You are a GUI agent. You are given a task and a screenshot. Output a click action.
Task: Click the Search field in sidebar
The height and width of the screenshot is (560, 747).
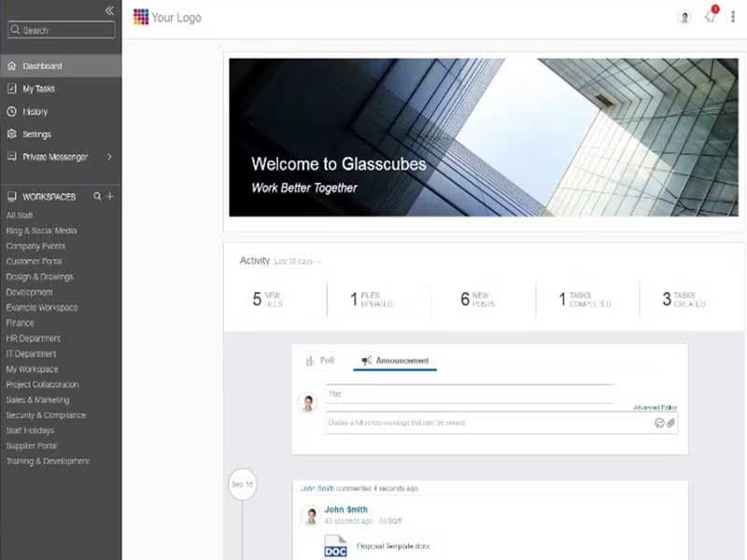pos(62,30)
